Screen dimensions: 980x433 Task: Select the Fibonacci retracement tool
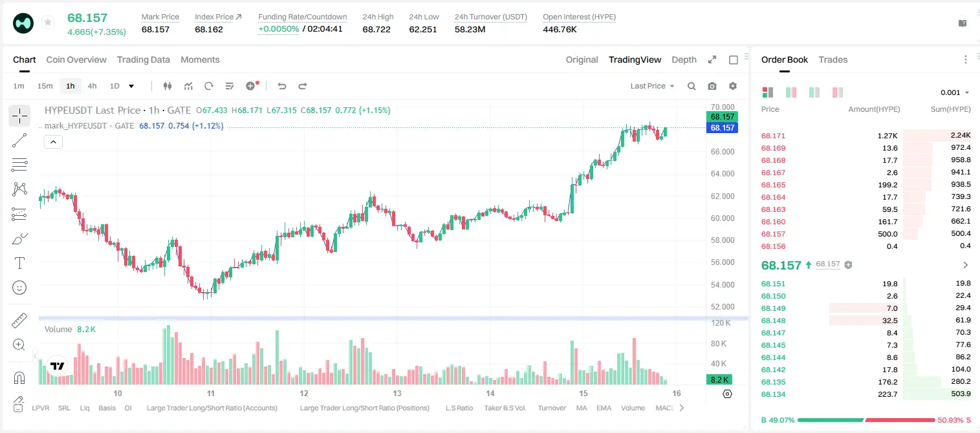coord(19,165)
